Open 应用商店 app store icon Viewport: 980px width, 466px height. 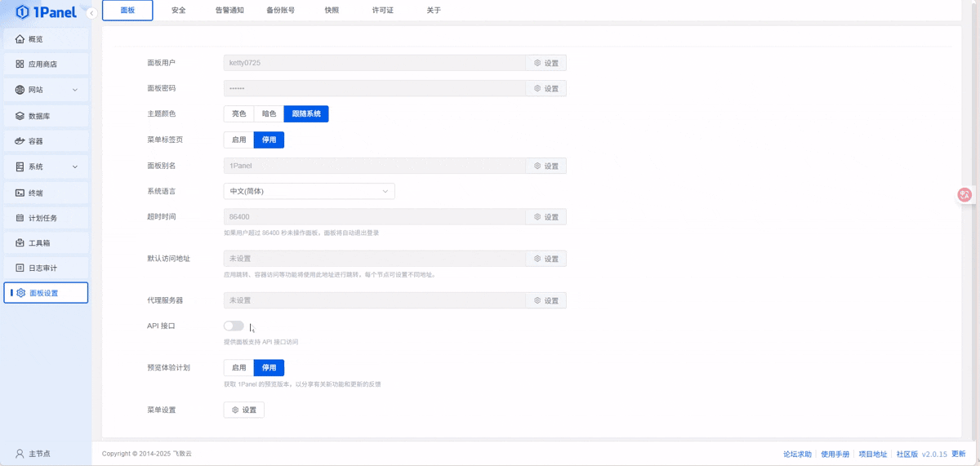20,64
